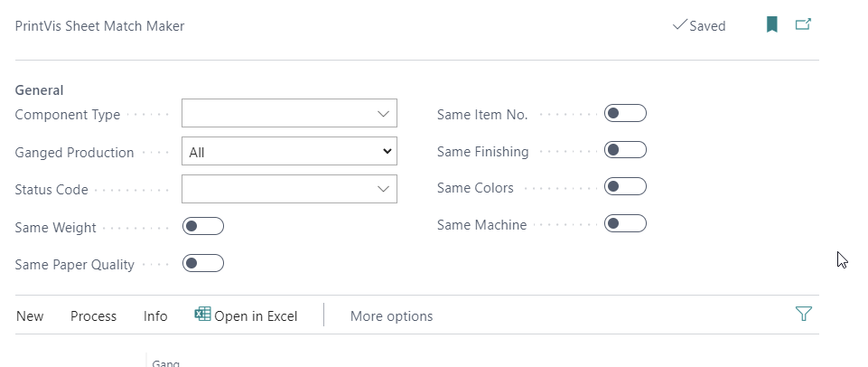The image size is (868, 367).
Task: Open the New menu
Action: point(30,316)
